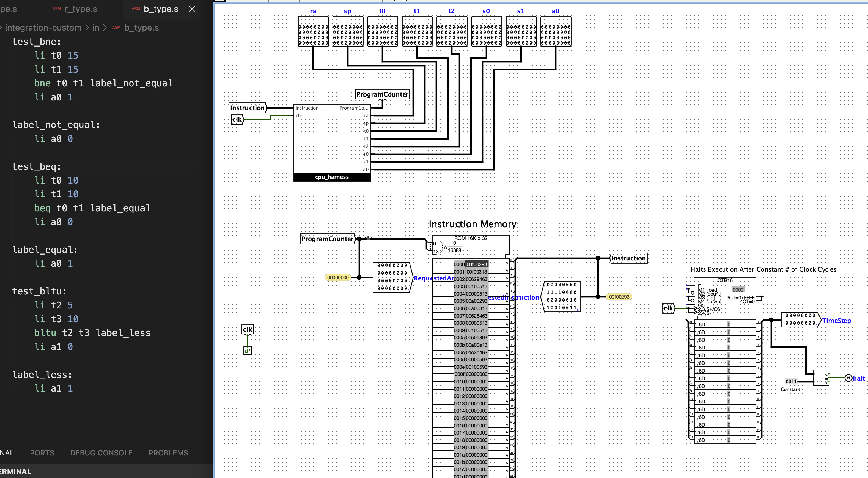Toggle the clk input beside the CTR16 counter

point(669,308)
